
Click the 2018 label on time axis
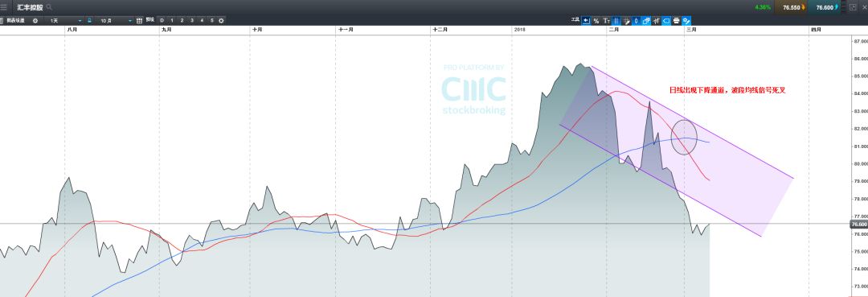[x=519, y=29]
